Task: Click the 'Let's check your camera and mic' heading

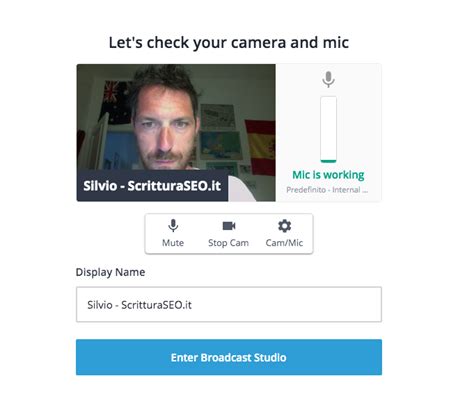Action: coord(229,43)
